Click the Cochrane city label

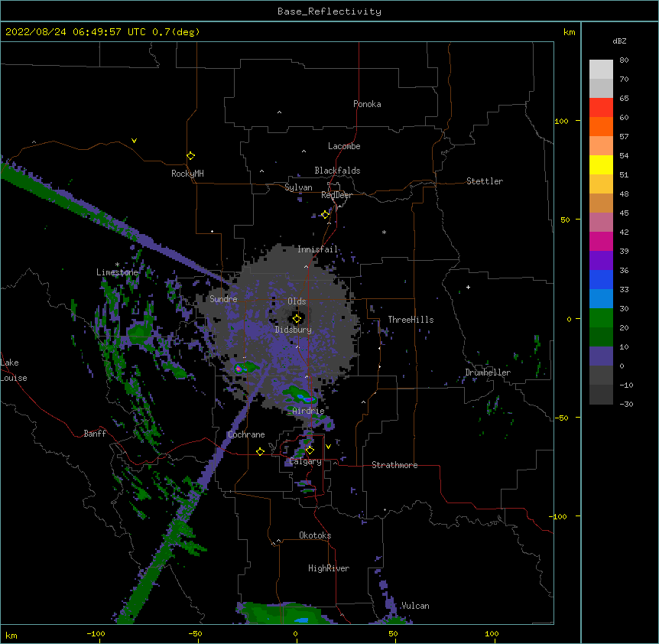(x=246, y=434)
